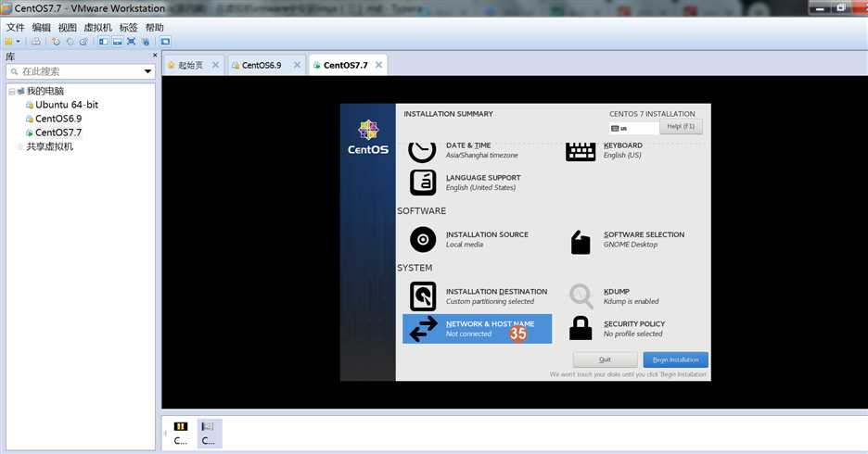The image size is (868, 454).
Task: Select the paused VM thumbnail in bottom bar
Action: [x=181, y=433]
